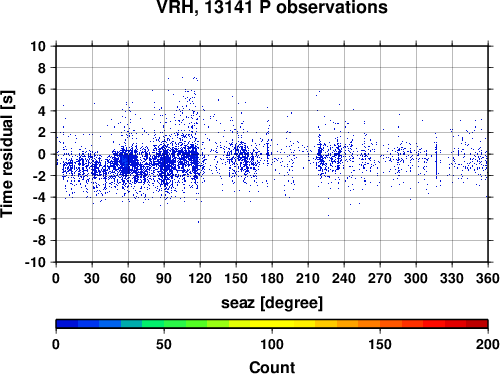
Task: Click the dark red end of the colorbar
Action: pyautogui.click(x=477, y=324)
